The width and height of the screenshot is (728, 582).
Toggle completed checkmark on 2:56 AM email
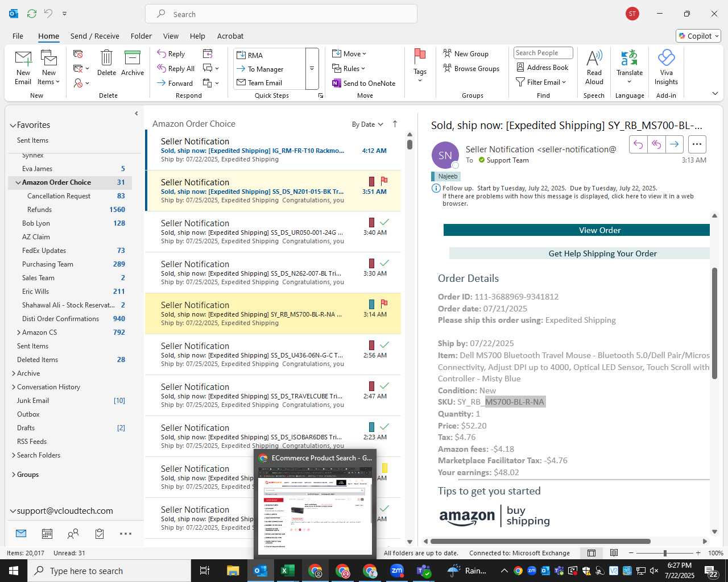384,345
